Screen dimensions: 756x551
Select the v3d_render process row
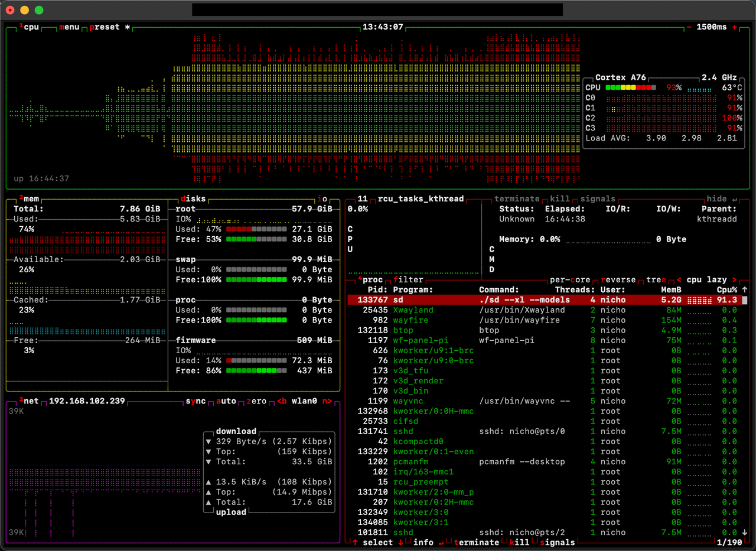click(545, 381)
